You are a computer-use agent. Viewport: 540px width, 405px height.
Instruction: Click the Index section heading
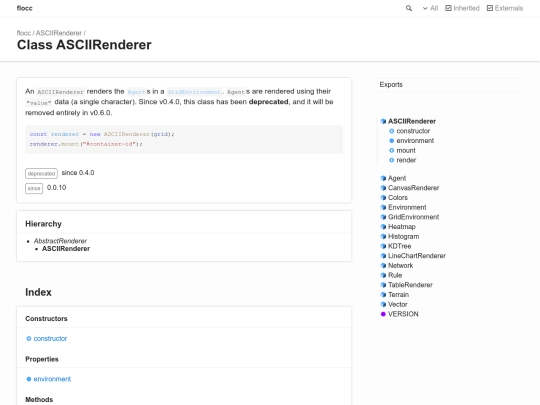coord(38,292)
